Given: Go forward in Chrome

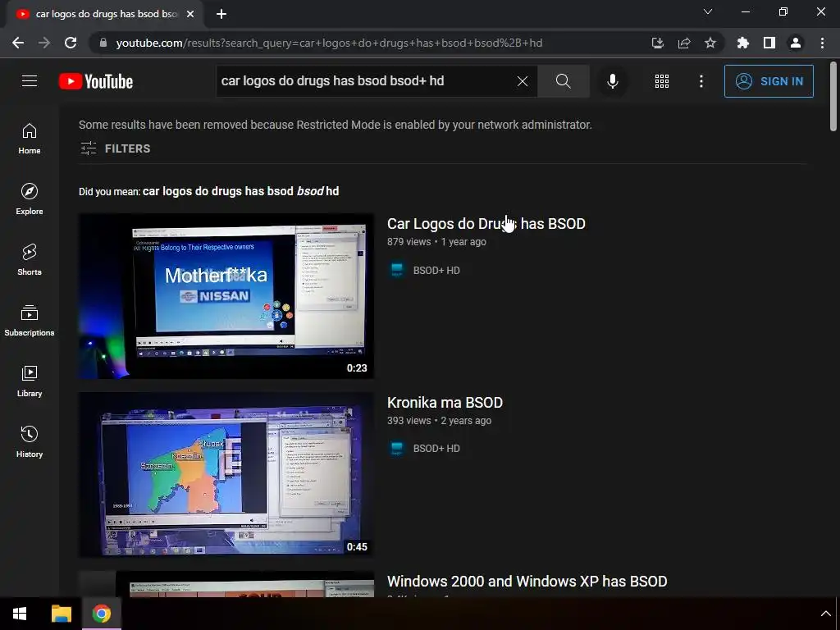Looking at the screenshot, I should [44, 43].
